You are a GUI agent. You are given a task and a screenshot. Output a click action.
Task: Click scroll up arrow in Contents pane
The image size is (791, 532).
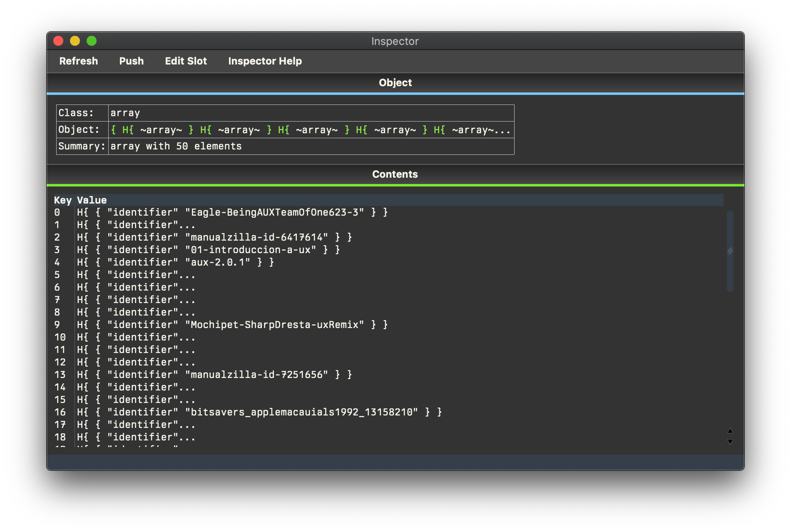click(730, 431)
